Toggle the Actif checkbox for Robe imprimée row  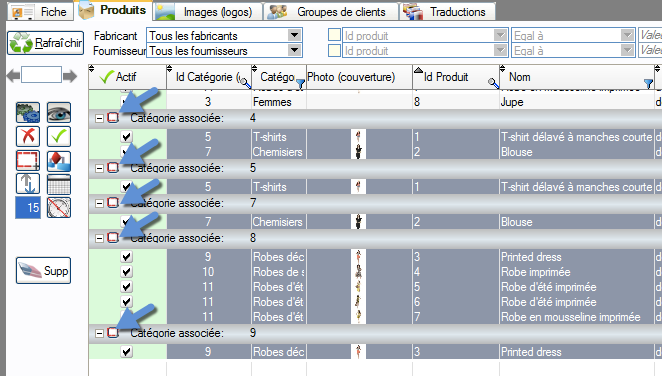tap(126, 272)
